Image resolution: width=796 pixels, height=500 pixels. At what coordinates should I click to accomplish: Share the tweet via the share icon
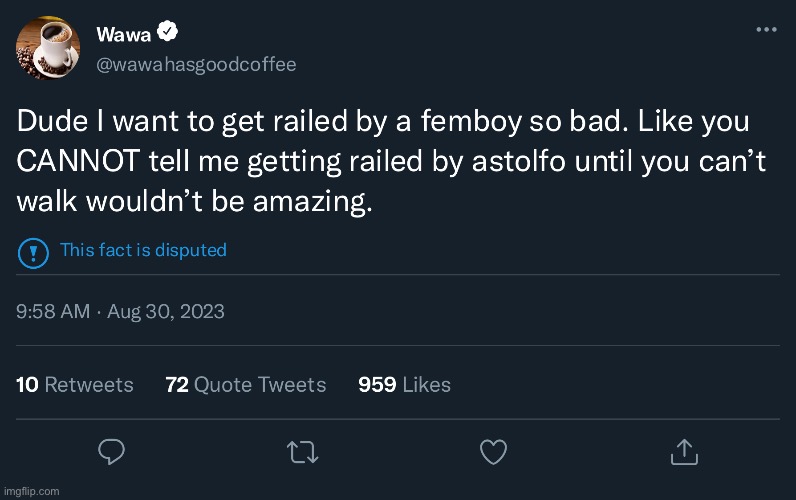(x=685, y=452)
